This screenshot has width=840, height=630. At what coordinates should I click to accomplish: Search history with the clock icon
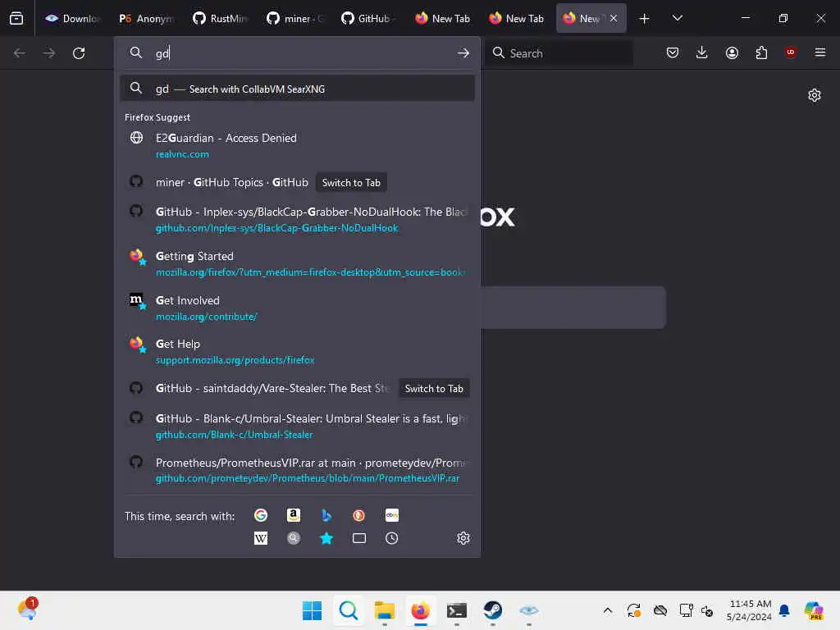point(391,538)
